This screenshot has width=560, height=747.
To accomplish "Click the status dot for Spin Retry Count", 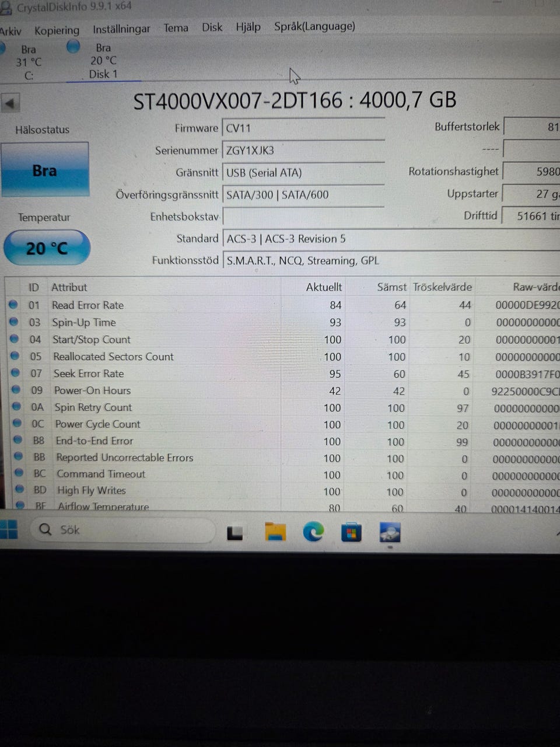I will point(17,406).
